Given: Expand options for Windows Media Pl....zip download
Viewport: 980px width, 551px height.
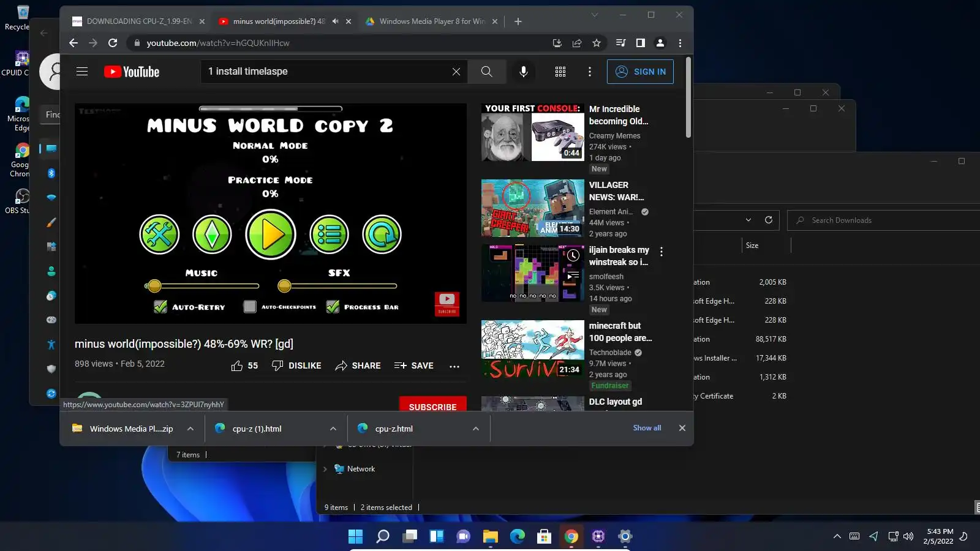Looking at the screenshot, I should (x=190, y=429).
